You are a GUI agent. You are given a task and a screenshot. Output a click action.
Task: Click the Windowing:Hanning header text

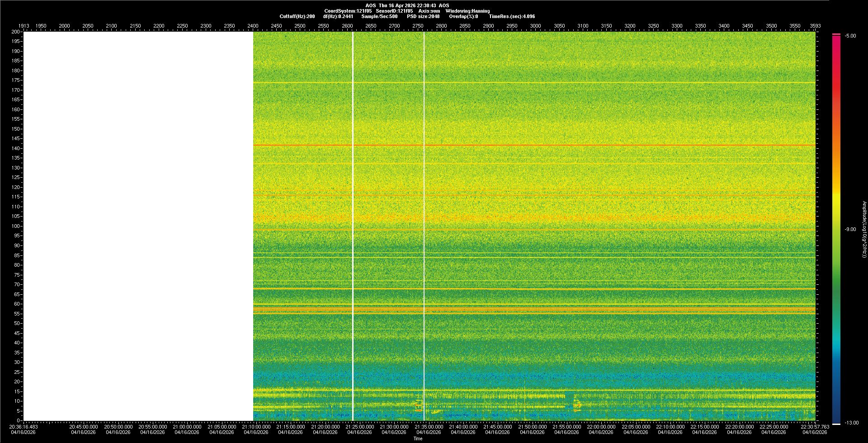467,11
